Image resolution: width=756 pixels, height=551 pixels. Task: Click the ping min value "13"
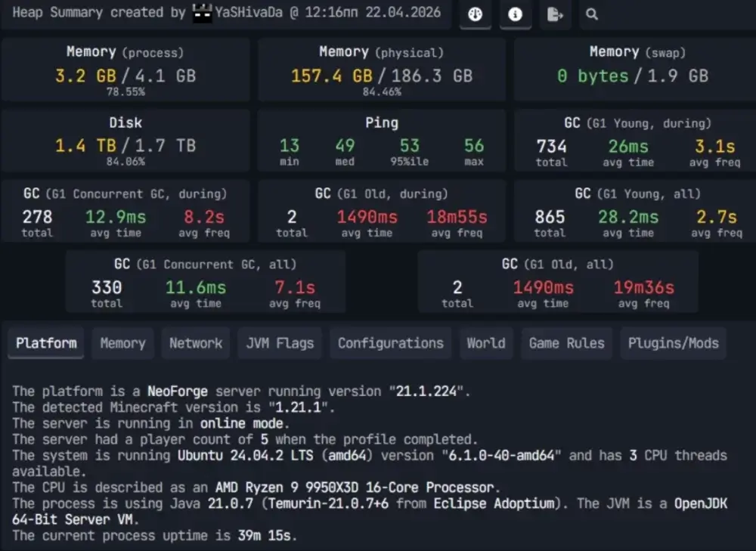pos(290,146)
